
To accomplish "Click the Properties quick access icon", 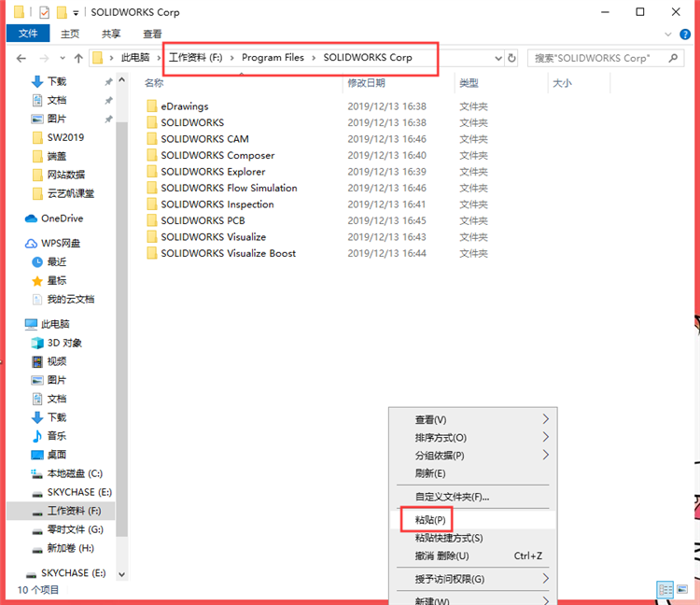I will pos(44,12).
